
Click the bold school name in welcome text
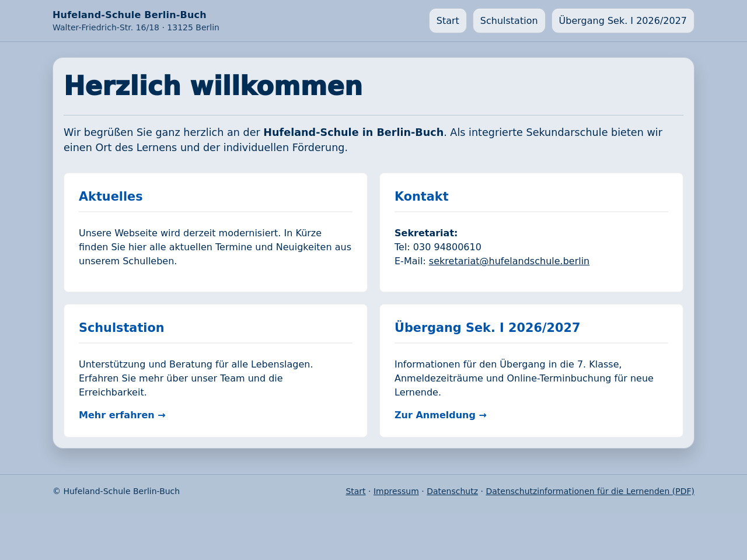coord(353,132)
